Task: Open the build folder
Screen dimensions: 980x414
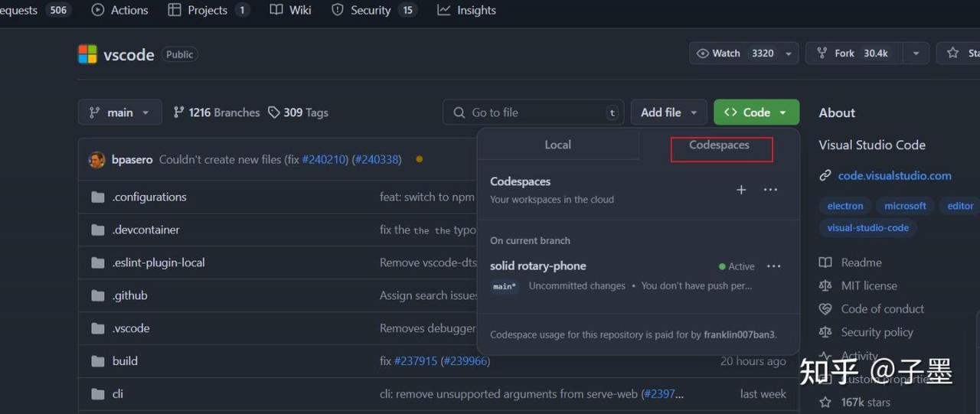Action: pyautogui.click(x=125, y=361)
